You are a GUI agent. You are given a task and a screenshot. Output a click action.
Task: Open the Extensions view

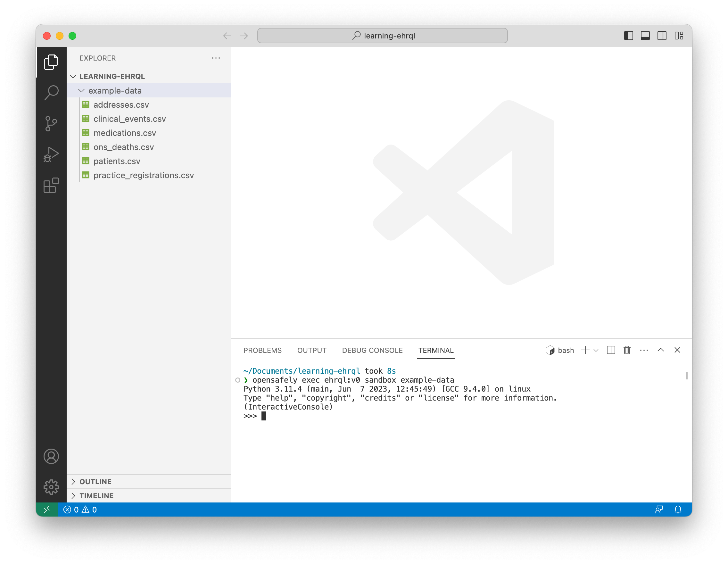pyautogui.click(x=51, y=185)
